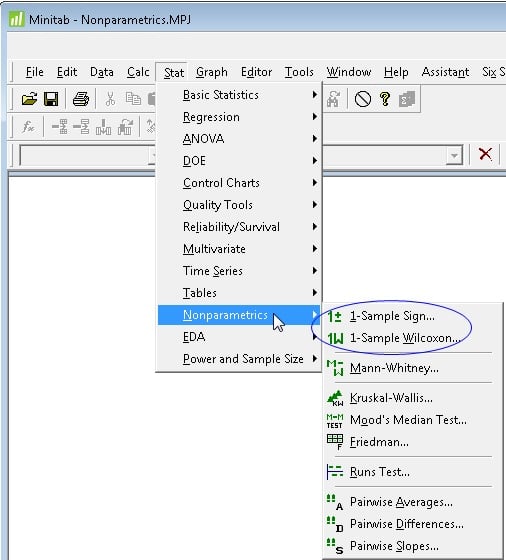Open the Graph menu
The image size is (506, 560).
[212, 72]
